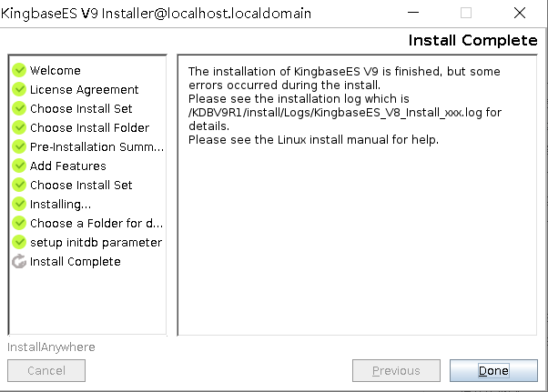Click the InstallAnywhere label
This screenshot has width=548, height=392.
(51, 347)
